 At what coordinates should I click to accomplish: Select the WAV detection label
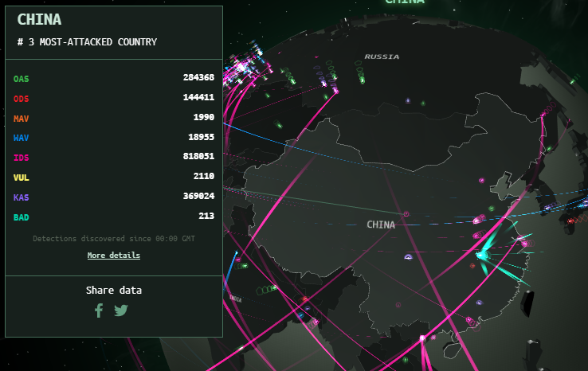tap(21, 138)
